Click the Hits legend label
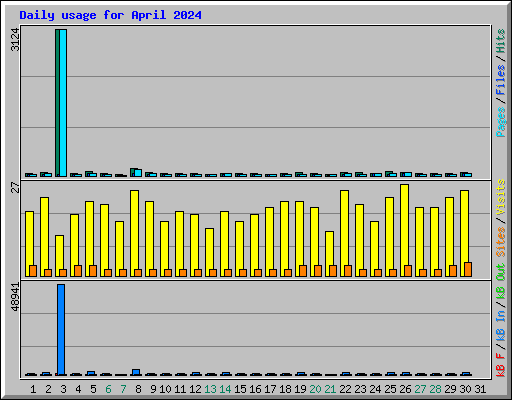The image size is (512, 400). point(501,41)
